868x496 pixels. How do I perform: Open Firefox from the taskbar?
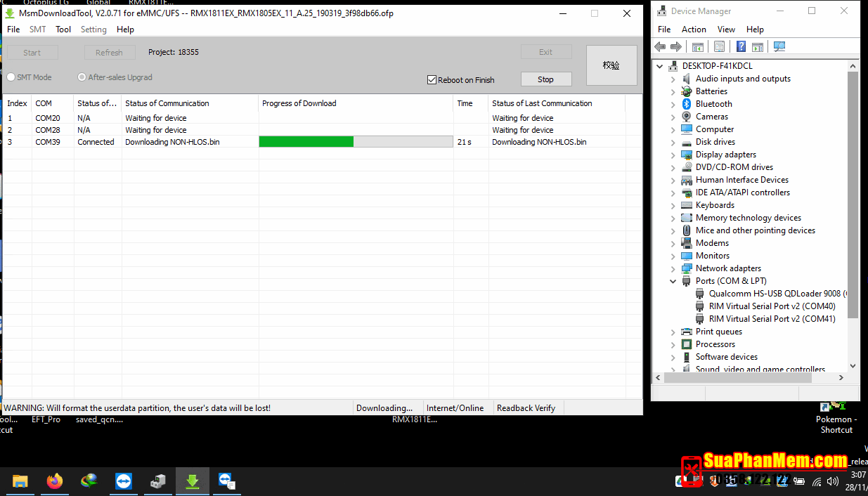pyautogui.click(x=55, y=481)
